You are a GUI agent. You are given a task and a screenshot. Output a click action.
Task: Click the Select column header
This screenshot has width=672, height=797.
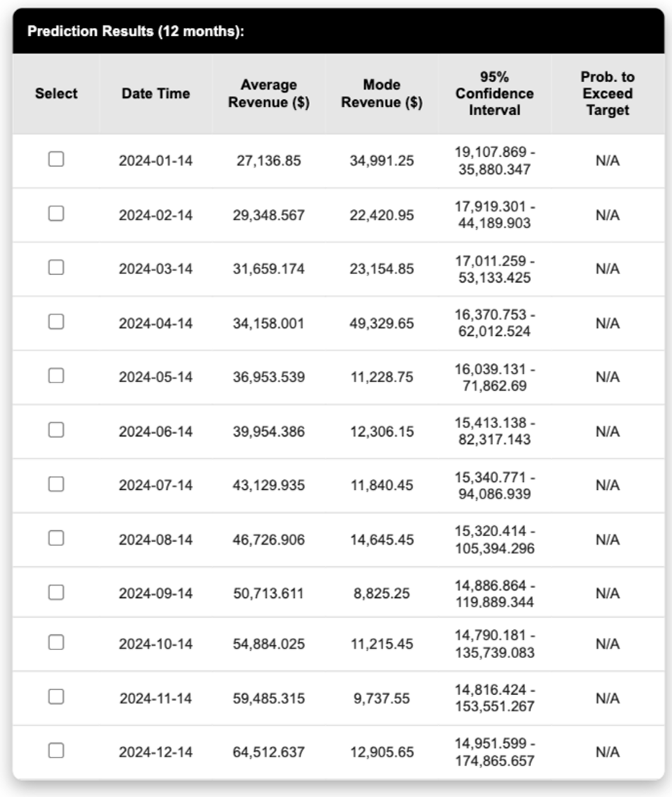tap(56, 94)
